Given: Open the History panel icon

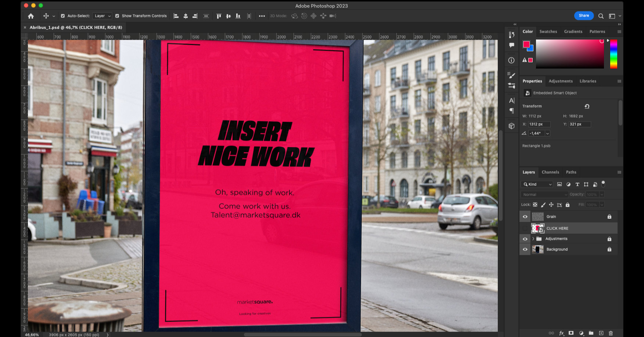Looking at the screenshot, I should pos(511,35).
